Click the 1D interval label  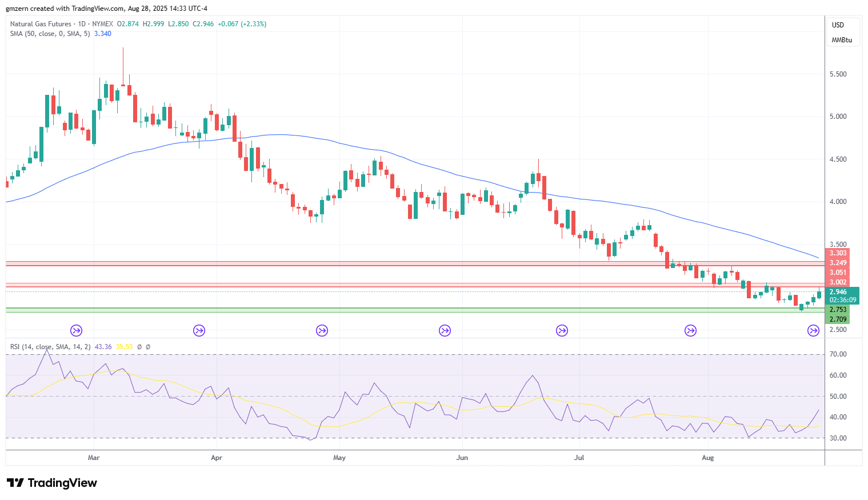pos(82,24)
